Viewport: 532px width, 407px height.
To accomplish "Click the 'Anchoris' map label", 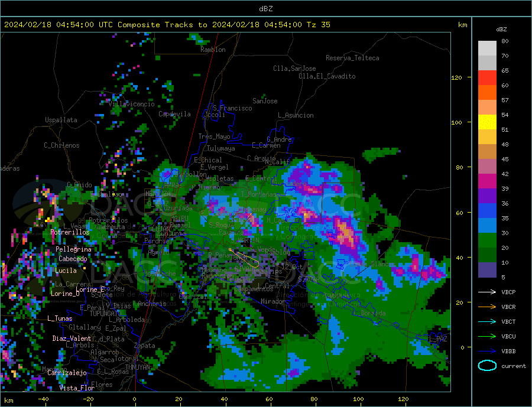I will pyautogui.click(x=152, y=304).
